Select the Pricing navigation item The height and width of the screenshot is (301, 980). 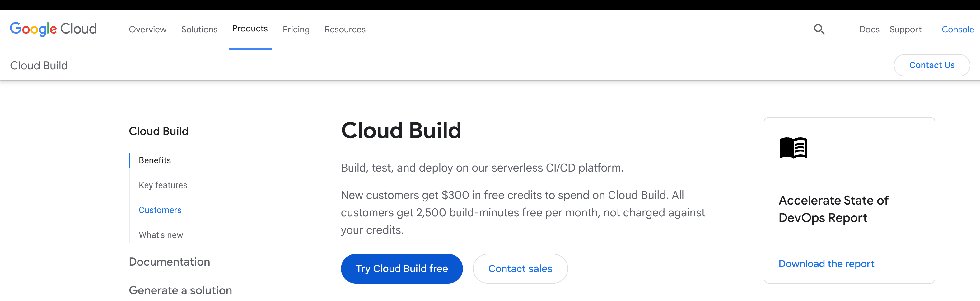coord(296,29)
